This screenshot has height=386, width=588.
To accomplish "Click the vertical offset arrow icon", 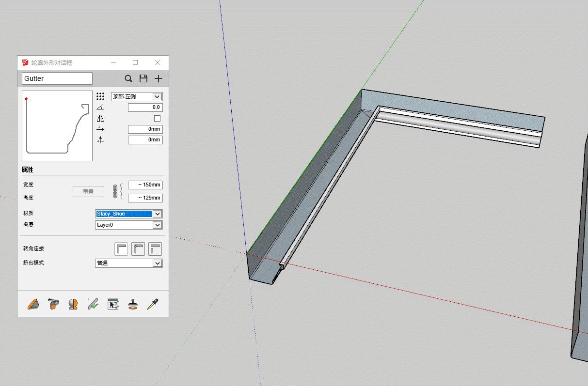I will (x=100, y=139).
